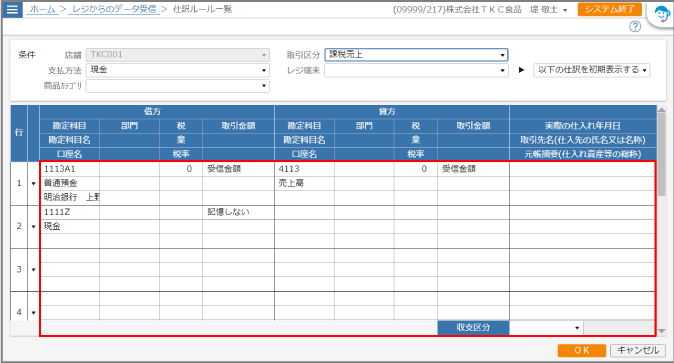
Task: Click the 収支区分 label cell
Action: click(x=474, y=328)
